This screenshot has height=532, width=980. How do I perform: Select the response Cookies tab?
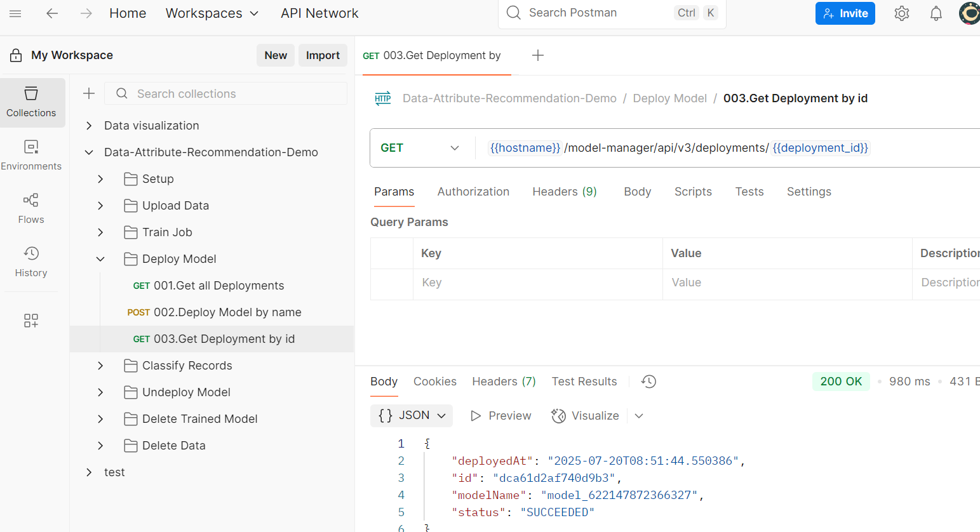click(435, 382)
